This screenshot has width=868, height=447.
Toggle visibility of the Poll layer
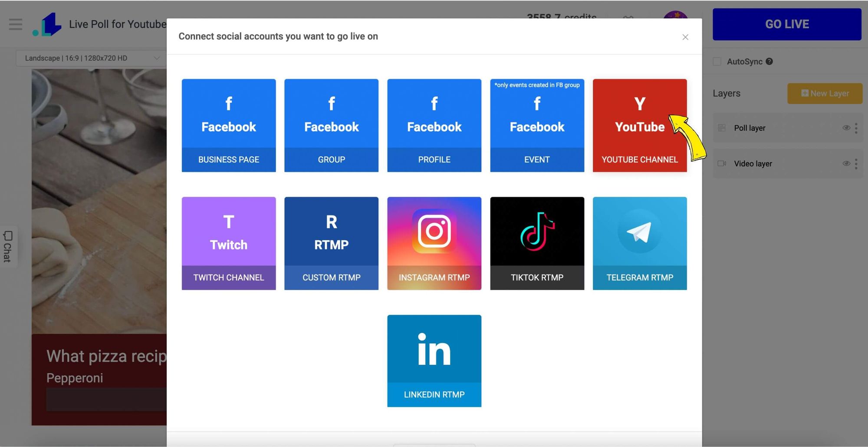tap(846, 128)
